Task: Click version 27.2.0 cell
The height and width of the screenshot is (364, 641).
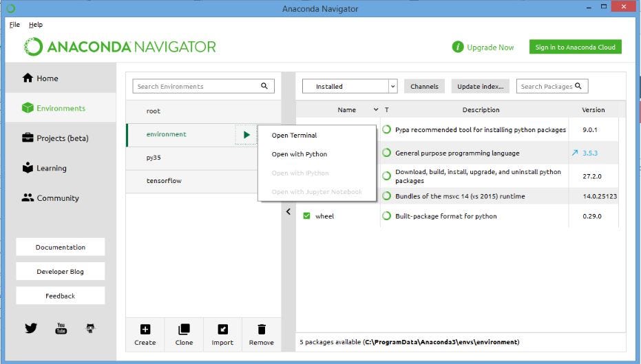Action: [592, 176]
